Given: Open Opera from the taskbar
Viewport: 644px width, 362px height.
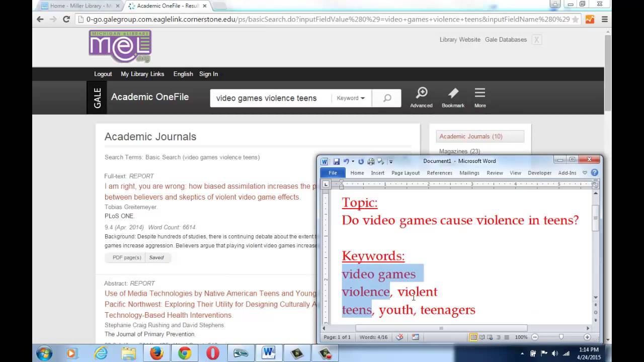Looking at the screenshot, I should coord(212,353).
